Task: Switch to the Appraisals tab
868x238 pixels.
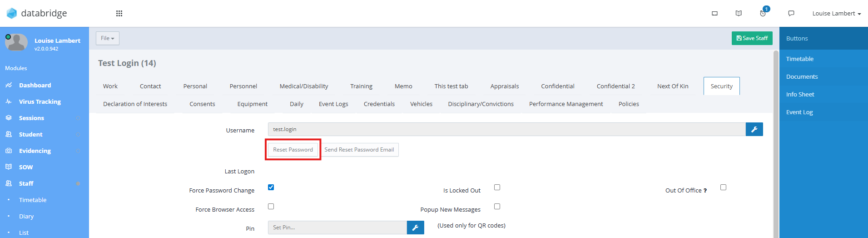Action: [x=505, y=86]
